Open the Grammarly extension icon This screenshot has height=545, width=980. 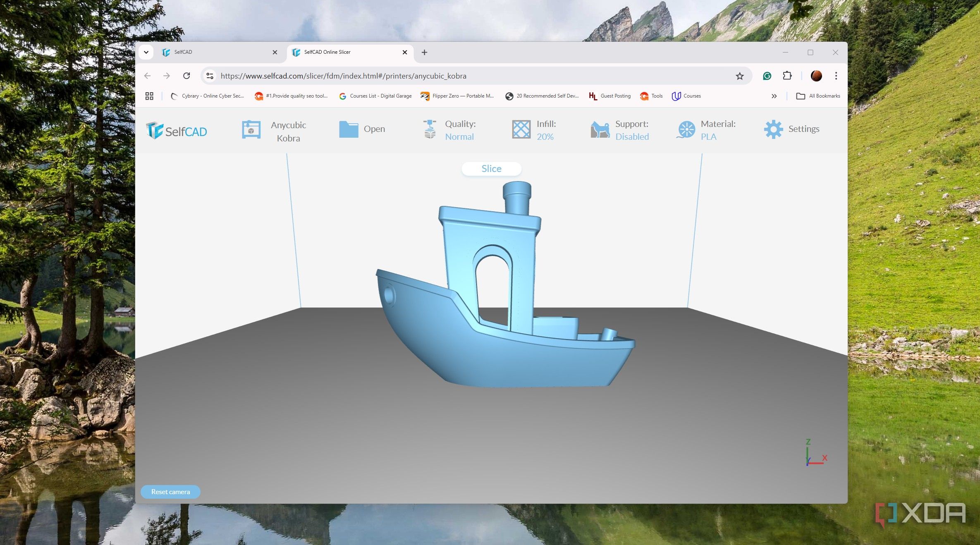coord(767,76)
